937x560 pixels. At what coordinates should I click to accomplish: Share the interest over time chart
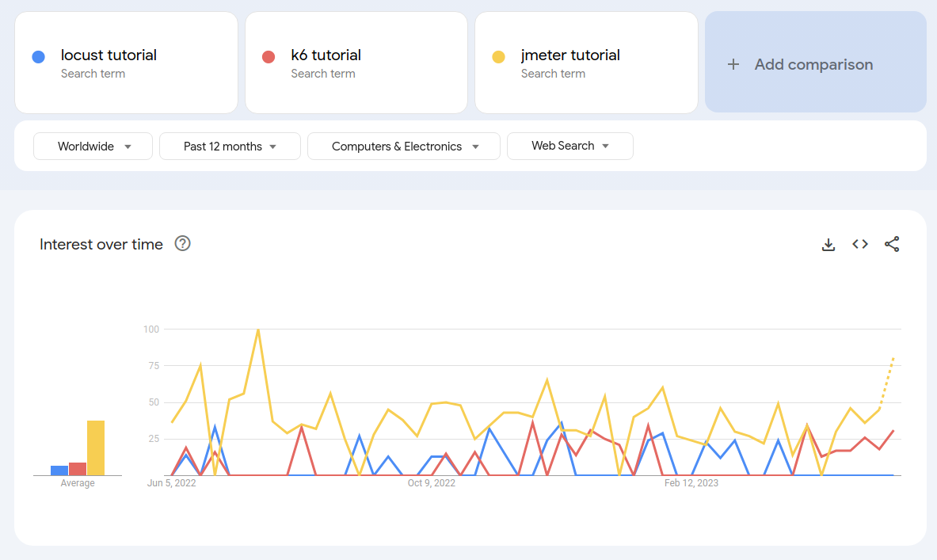click(892, 244)
